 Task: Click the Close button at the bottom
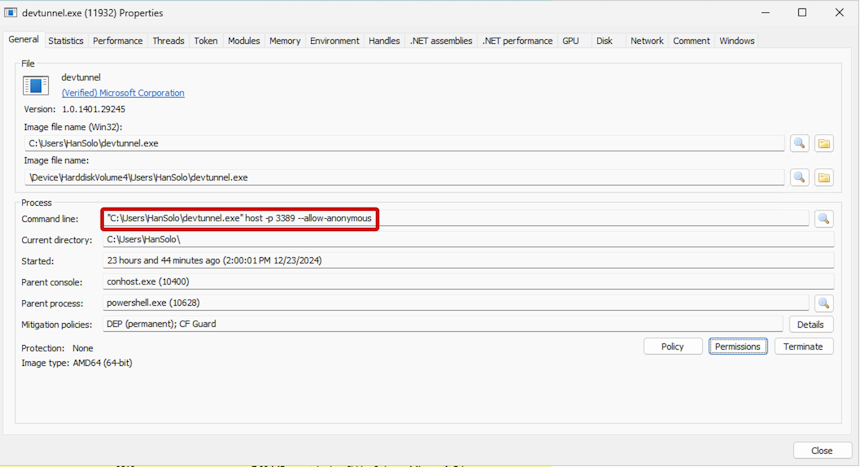click(x=822, y=451)
